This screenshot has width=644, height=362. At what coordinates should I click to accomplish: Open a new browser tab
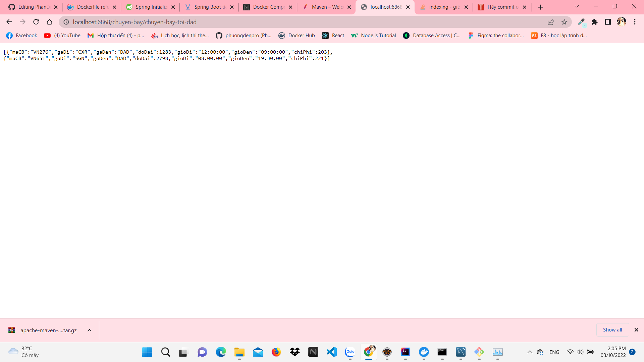tap(540, 7)
